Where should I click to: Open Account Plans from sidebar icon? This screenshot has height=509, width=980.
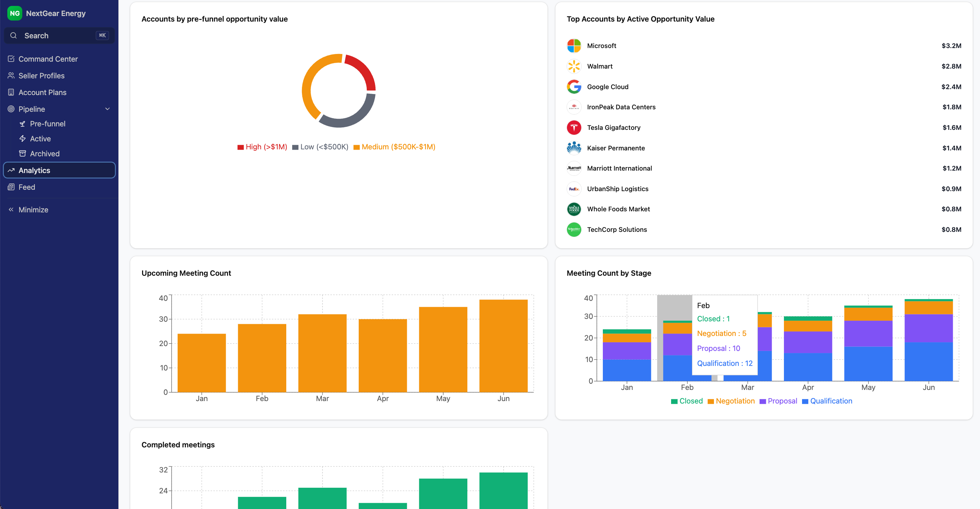click(x=11, y=92)
